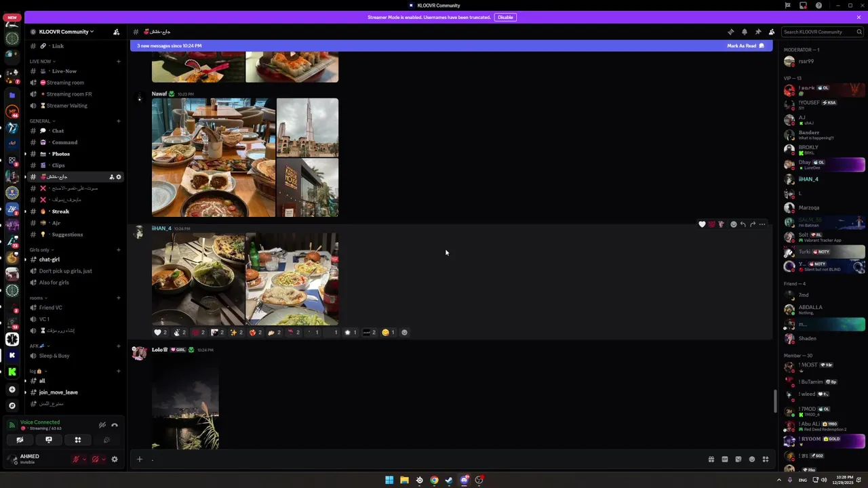The width and height of the screenshot is (868, 488).
Task: Click the heart quick-reaction on hover toolbar
Action: click(x=702, y=224)
